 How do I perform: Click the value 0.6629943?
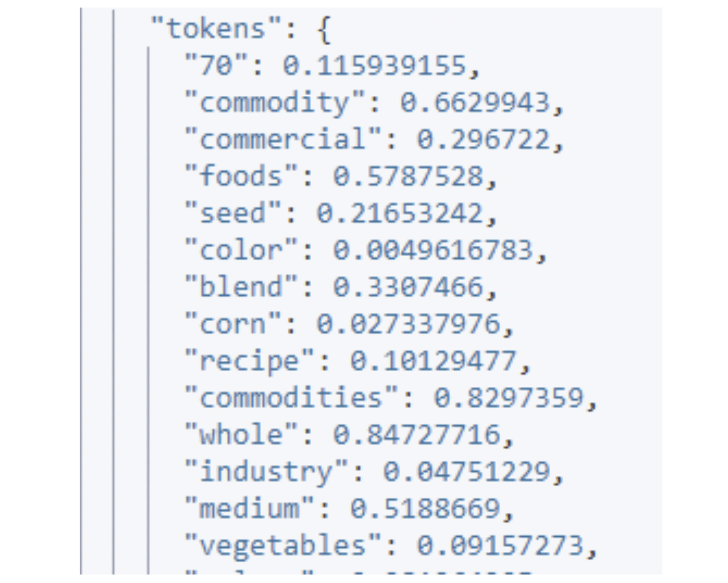pyautogui.click(x=475, y=102)
